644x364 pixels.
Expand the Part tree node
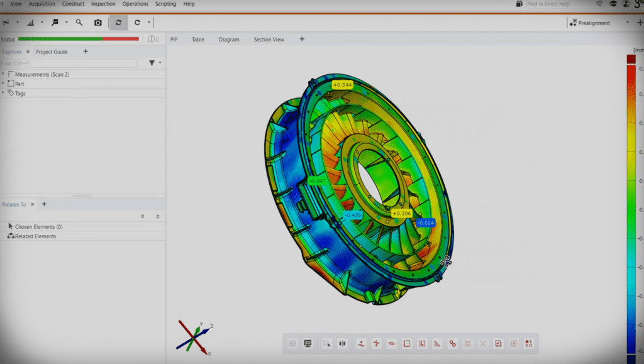click(3, 84)
